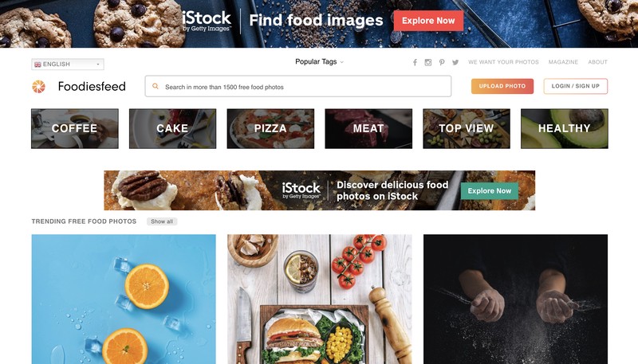
Task: Open the Instagram social icon
Action: pyautogui.click(x=428, y=62)
